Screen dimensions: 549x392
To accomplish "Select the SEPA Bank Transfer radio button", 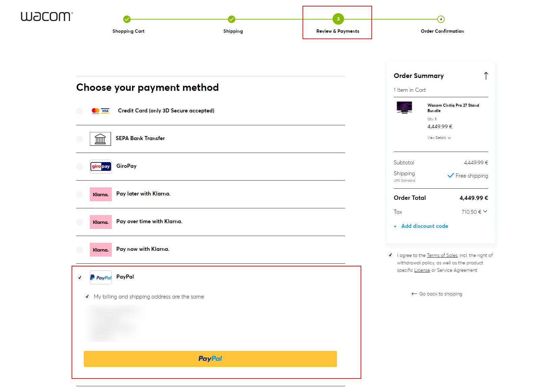I will (x=80, y=139).
